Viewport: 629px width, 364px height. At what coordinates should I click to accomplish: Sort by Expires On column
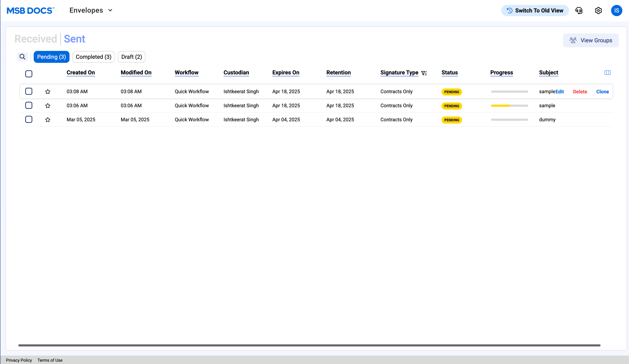coord(286,73)
